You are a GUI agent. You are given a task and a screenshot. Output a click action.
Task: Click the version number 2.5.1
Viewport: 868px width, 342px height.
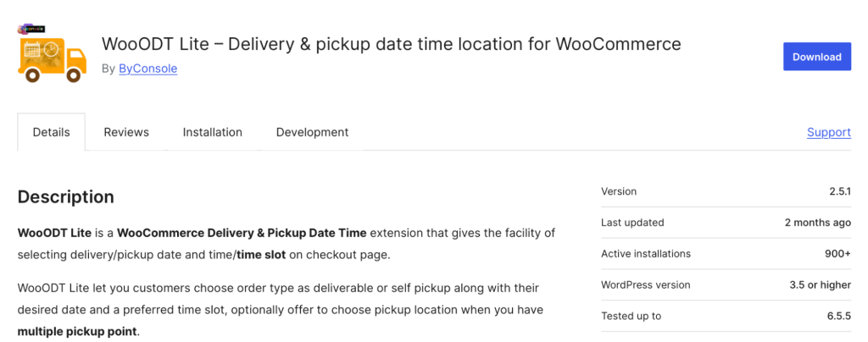(x=839, y=191)
